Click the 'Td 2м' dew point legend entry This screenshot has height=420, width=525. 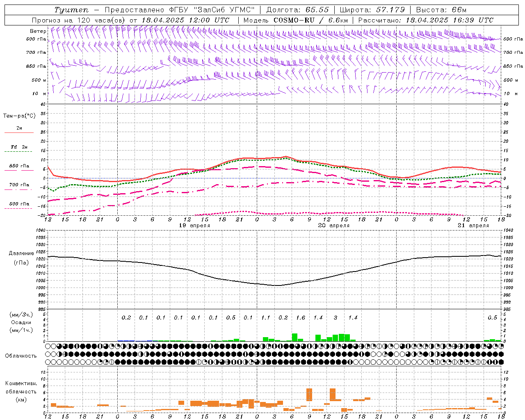point(19,147)
